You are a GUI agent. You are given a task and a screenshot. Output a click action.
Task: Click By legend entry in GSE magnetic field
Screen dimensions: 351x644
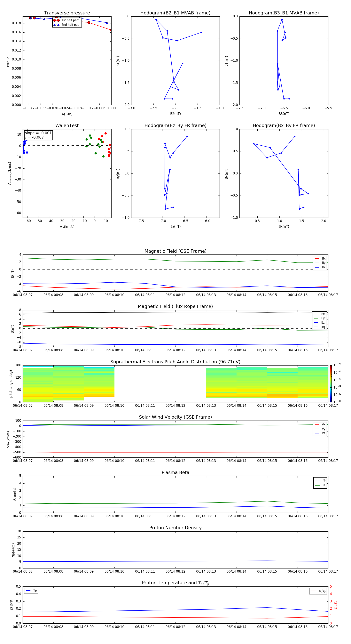coord(320,263)
